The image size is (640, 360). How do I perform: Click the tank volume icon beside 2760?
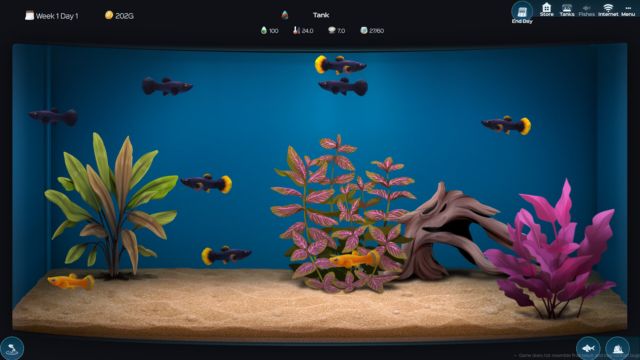click(364, 30)
